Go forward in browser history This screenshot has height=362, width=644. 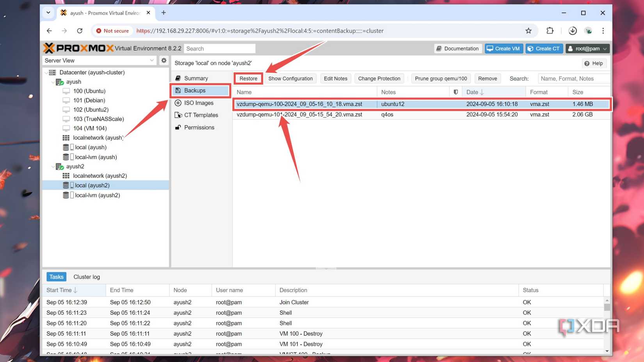tap(64, 31)
